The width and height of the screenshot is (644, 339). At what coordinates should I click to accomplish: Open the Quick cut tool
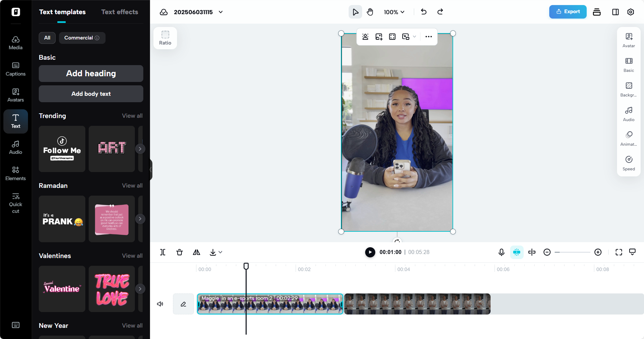16,203
